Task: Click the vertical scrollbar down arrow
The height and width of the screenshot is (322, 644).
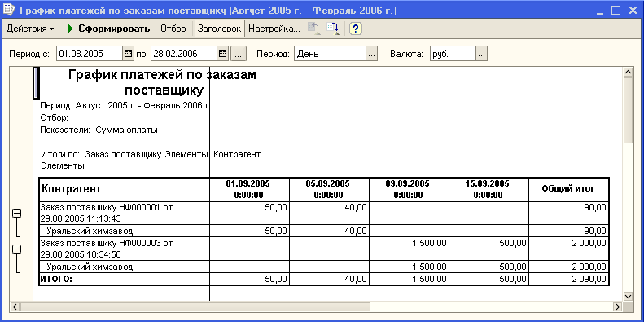Action: tap(628, 296)
